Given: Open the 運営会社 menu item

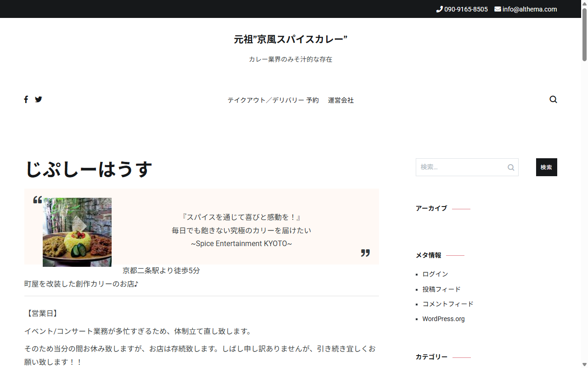Looking at the screenshot, I should click(x=341, y=100).
